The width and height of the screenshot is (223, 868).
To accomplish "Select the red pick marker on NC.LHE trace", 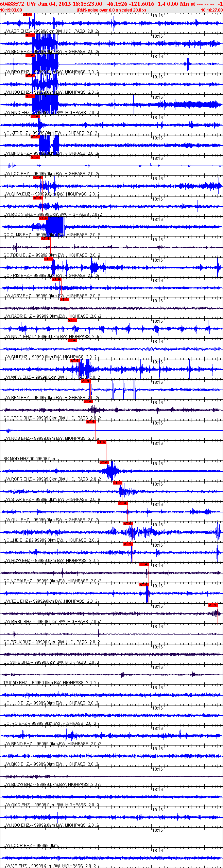I will coord(128,524).
